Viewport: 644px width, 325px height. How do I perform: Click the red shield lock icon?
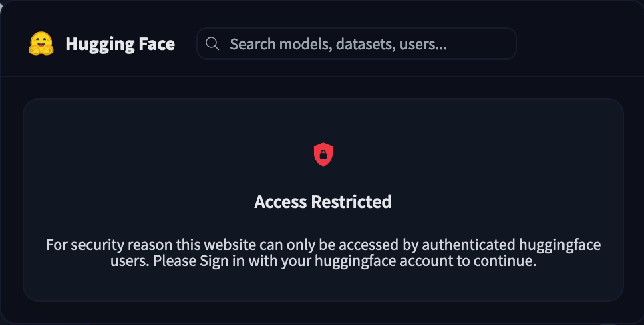[323, 155]
